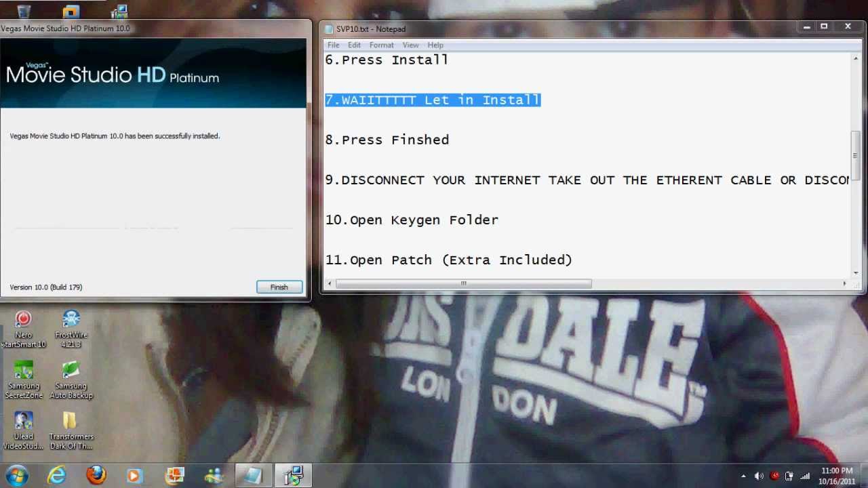Screen dimensions: 868x488
Task: Click Notepad scroll right arrow
Action: [x=845, y=283]
